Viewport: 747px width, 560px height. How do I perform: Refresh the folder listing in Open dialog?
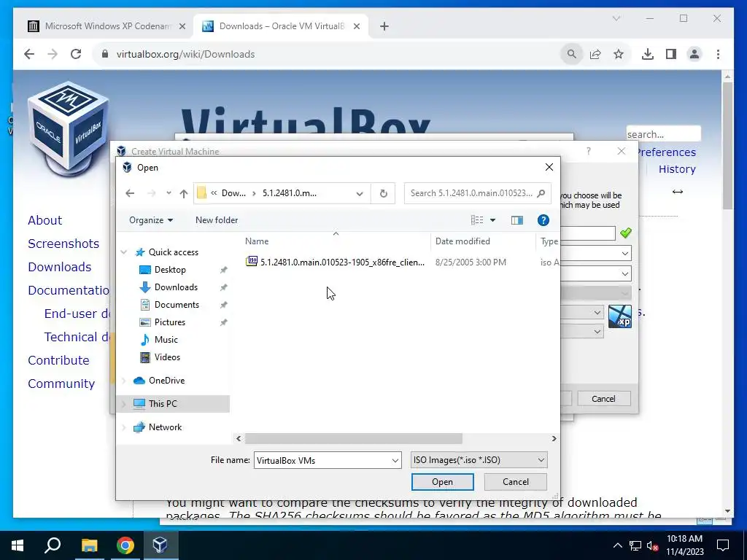pos(384,193)
